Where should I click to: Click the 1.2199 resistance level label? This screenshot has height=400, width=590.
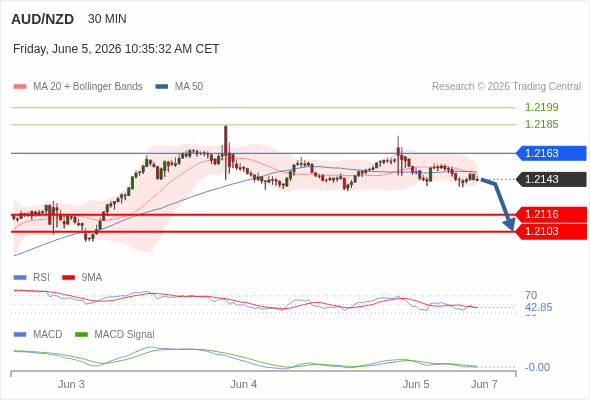541,107
